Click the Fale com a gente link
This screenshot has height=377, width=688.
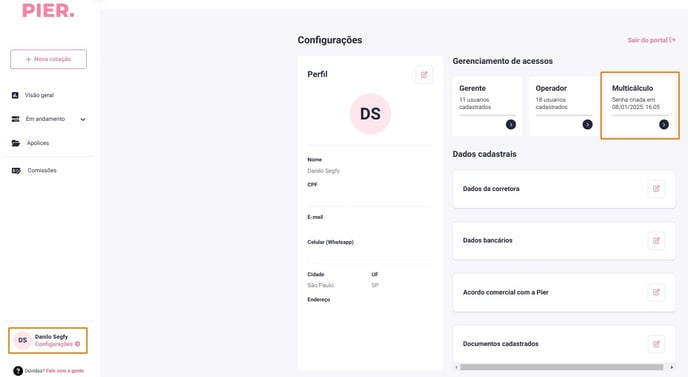(65, 371)
